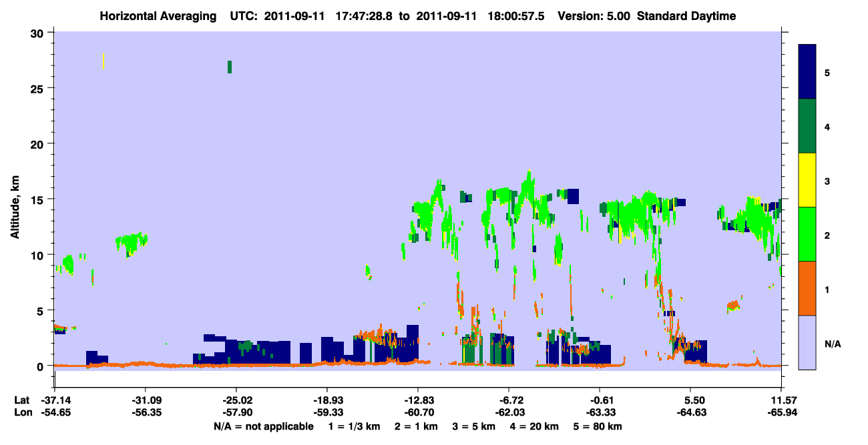This screenshot has width=868, height=445.
Task: Click the orange colorbar segment labeled 1
Action: tap(807, 288)
